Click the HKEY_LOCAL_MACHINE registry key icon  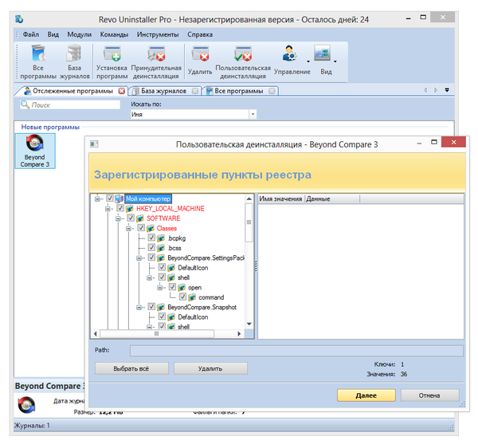click(130, 209)
